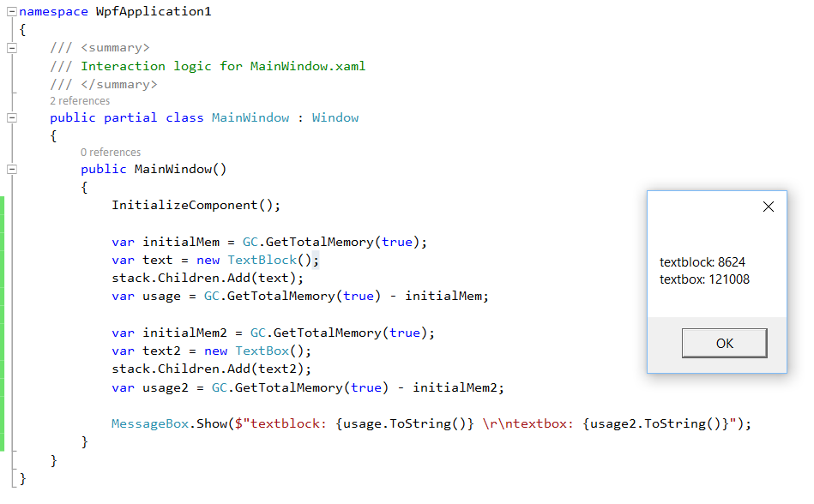Screen dimensions: 814x504
Task: Open the "2 references" CodeLens link
Action: 80,100
